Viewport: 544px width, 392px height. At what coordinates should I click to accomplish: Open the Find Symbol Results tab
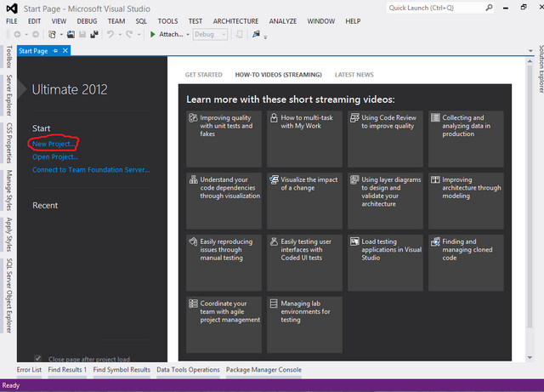click(x=122, y=370)
